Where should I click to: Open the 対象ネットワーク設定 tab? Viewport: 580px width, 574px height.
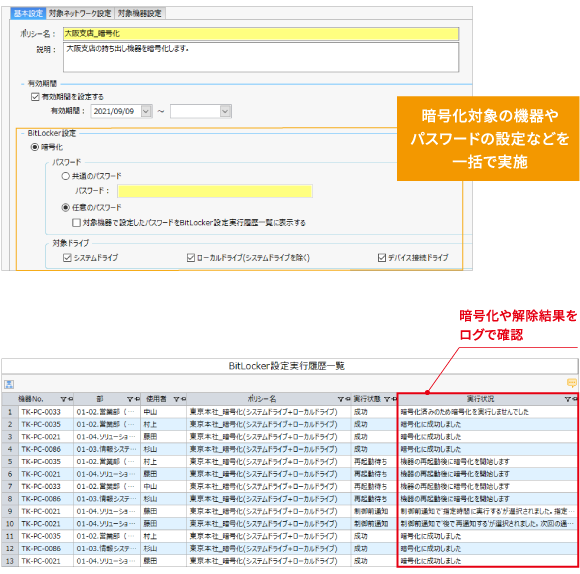pyautogui.click(x=80, y=13)
